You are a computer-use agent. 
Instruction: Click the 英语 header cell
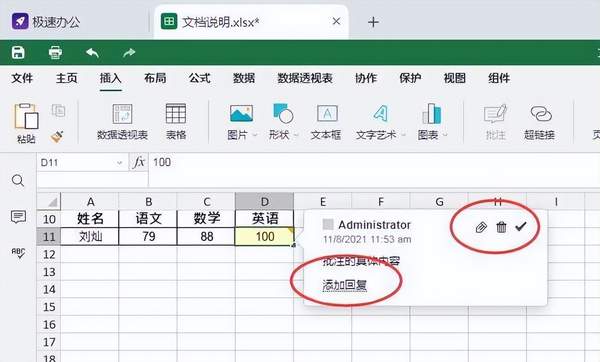click(265, 219)
